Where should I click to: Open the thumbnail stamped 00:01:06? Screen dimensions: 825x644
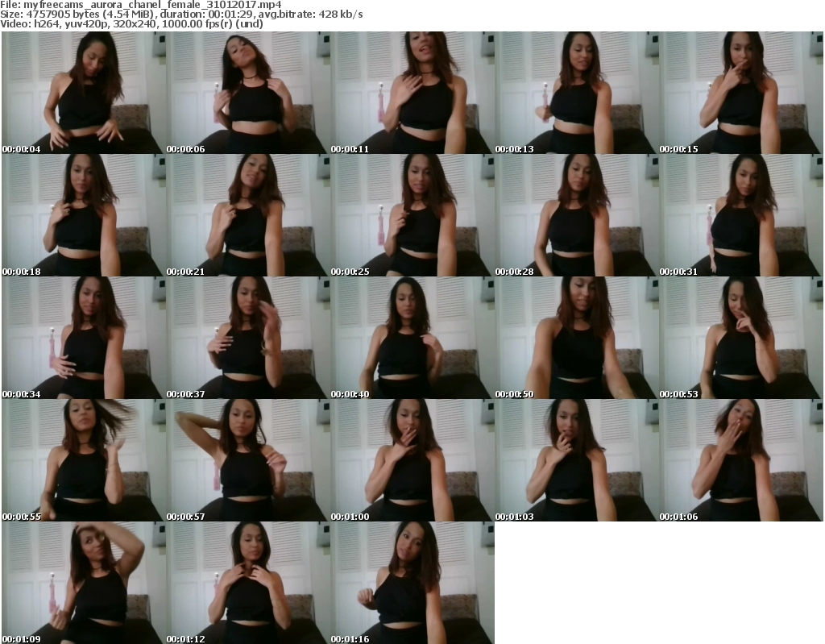[x=741, y=460]
